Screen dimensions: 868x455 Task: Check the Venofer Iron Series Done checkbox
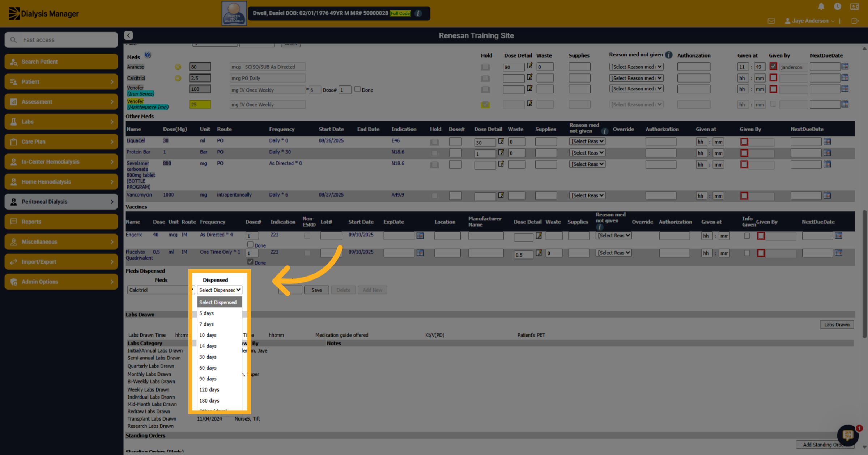tap(357, 89)
